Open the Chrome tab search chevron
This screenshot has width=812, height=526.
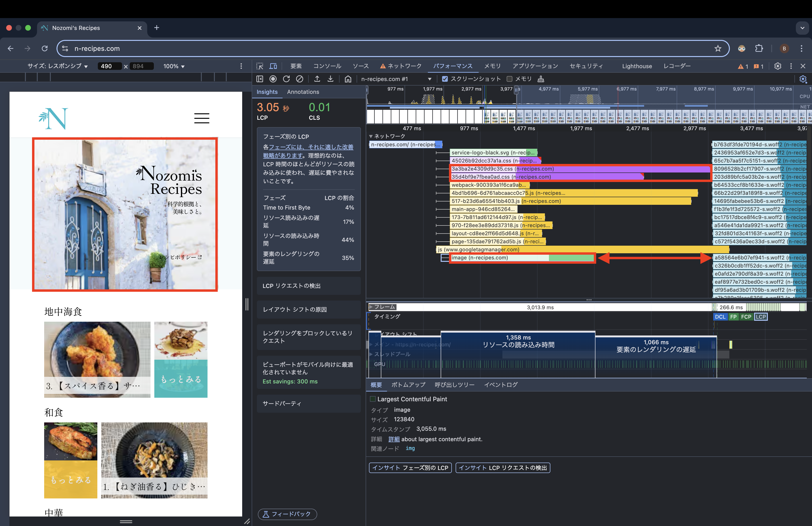pyautogui.click(x=802, y=28)
